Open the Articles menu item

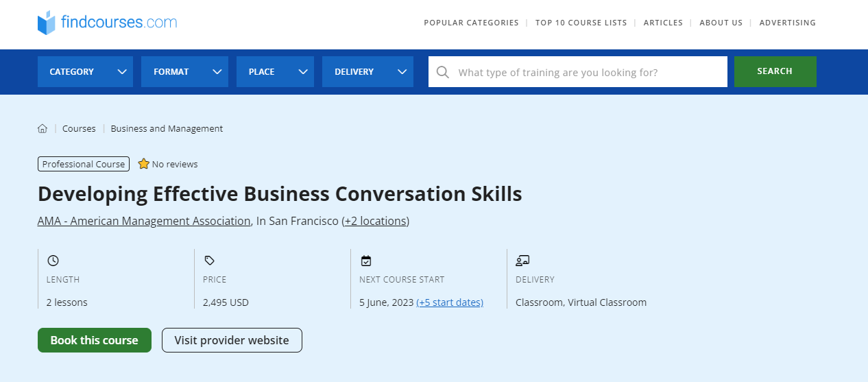point(663,23)
